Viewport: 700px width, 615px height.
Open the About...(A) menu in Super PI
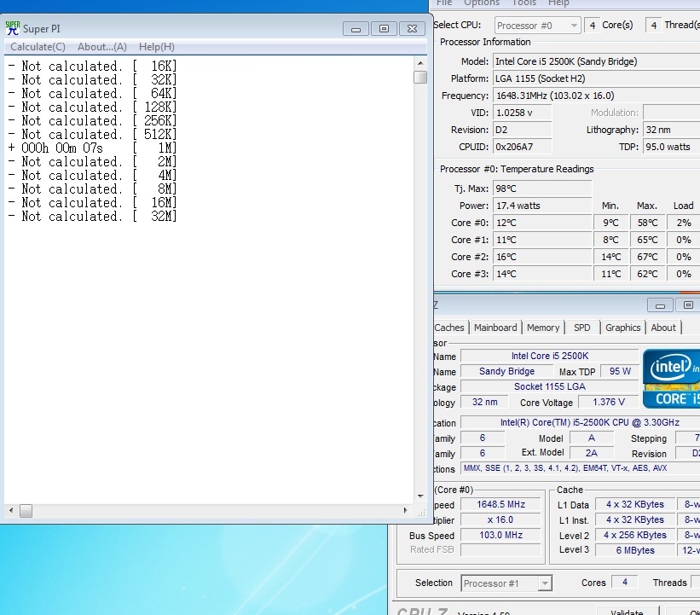(x=101, y=47)
